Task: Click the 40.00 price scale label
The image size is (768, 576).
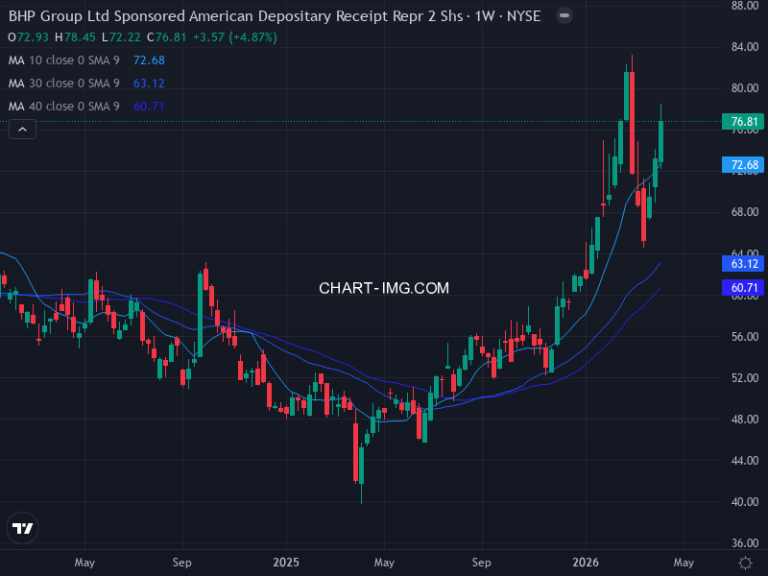Action: [745, 502]
